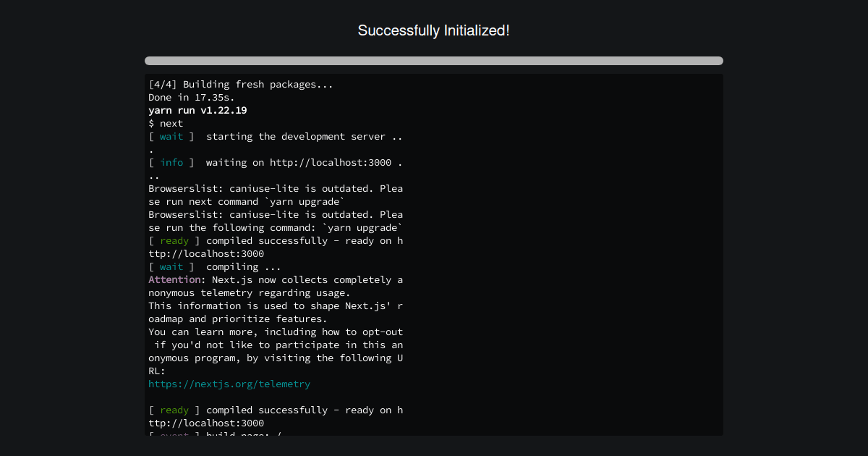Click the "ready" tag below the telemetry link
The image size is (868, 456).
tap(174, 410)
